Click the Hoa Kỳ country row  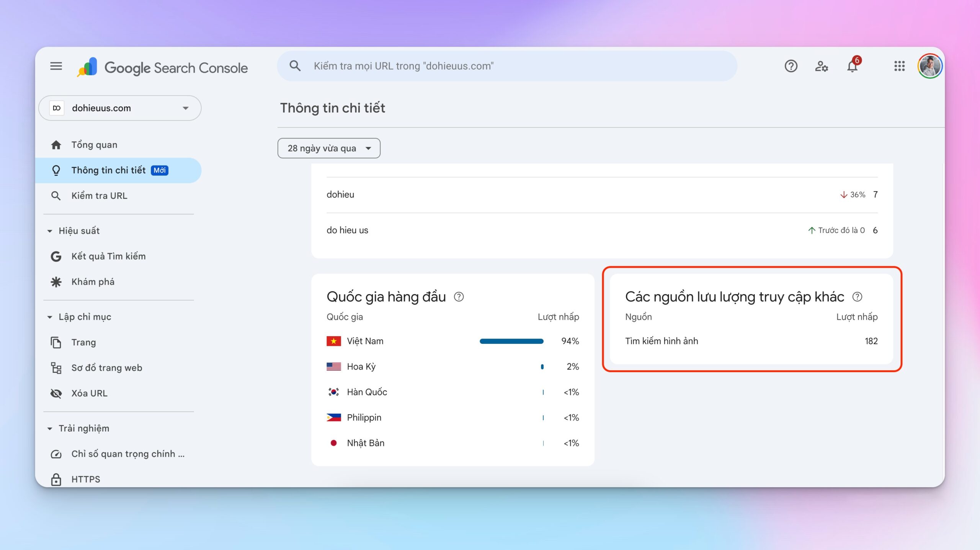pyautogui.click(x=452, y=367)
